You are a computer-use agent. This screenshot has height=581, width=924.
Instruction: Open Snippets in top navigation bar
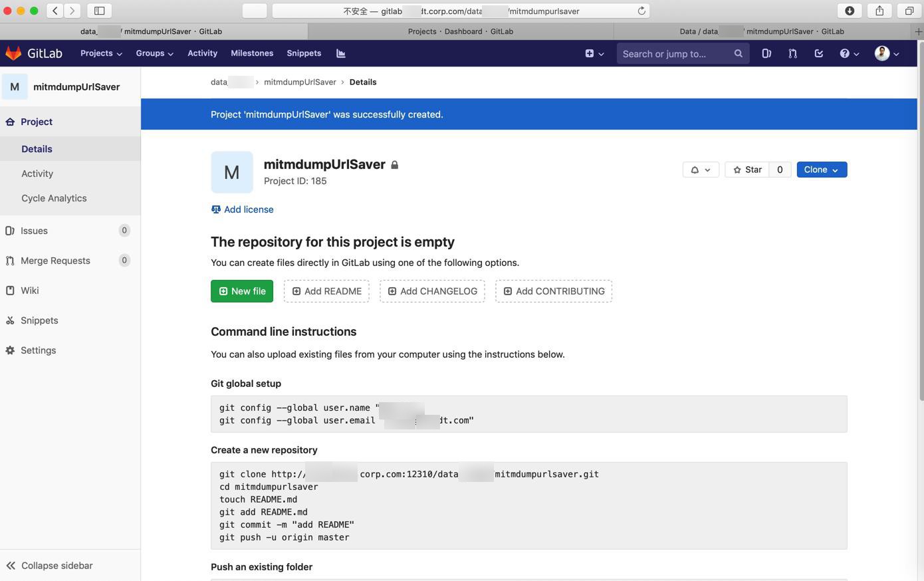(304, 53)
